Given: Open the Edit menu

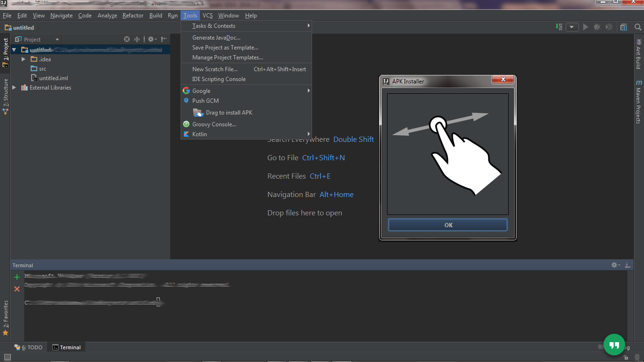Looking at the screenshot, I should pos(22,16).
